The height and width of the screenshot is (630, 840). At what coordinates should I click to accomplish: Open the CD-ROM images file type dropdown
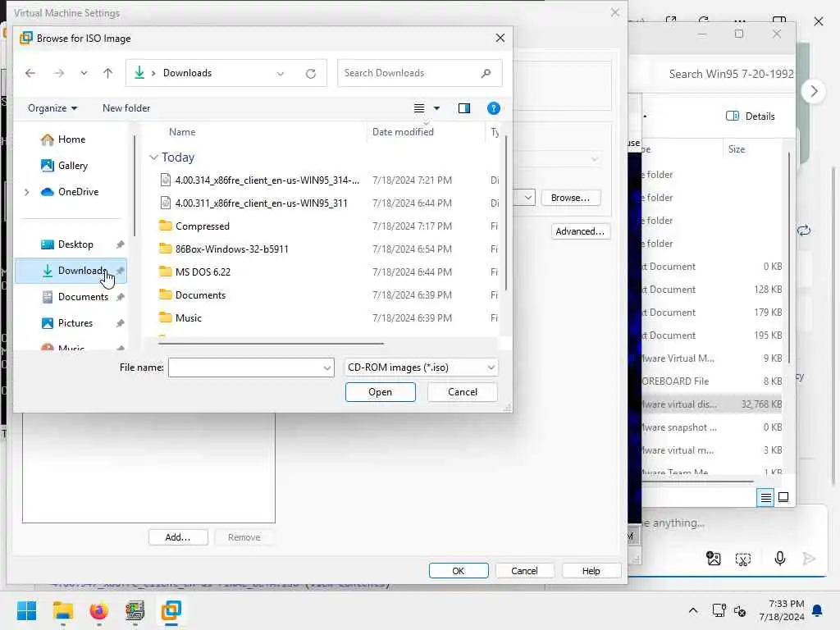[x=421, y=367]
